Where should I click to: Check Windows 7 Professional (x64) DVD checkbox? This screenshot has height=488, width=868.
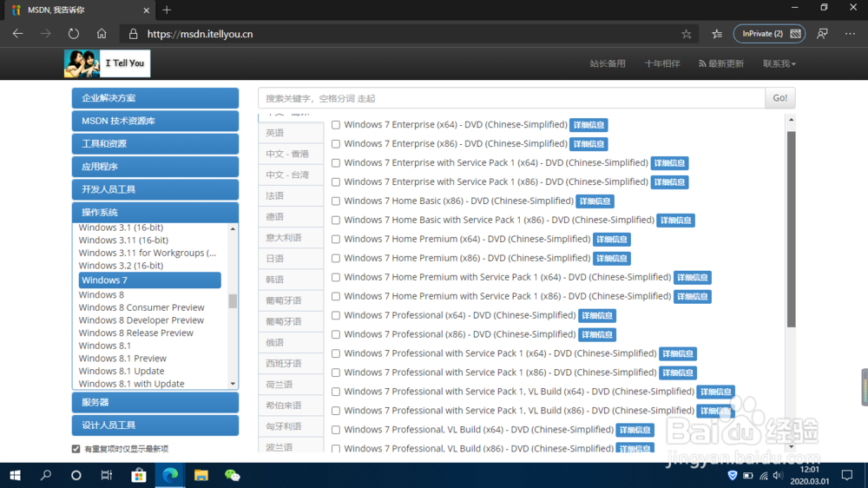(336, 316)
